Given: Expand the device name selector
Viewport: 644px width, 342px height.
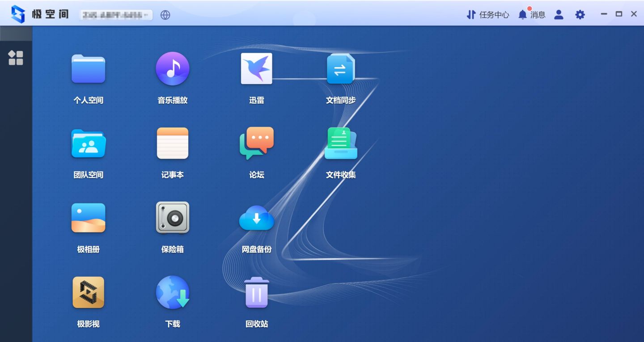Looking at the screenshot, I should pos(115,14).
